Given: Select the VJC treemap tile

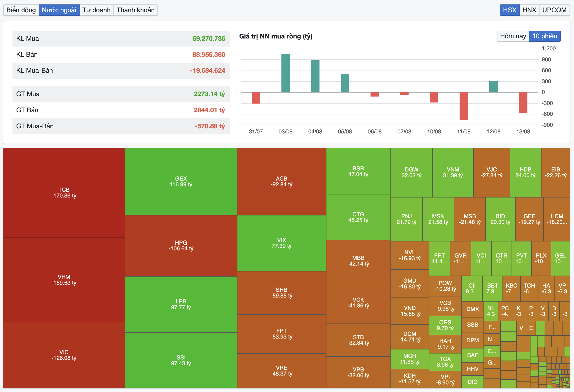Looking at the screenshot, I should coord(492,173).
